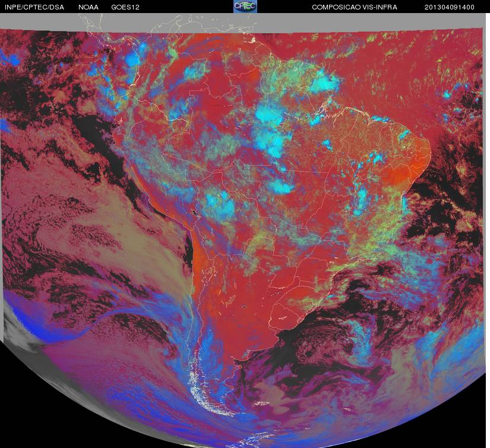Select the INPE/CPTEC/DSA header text

(34, 7)
